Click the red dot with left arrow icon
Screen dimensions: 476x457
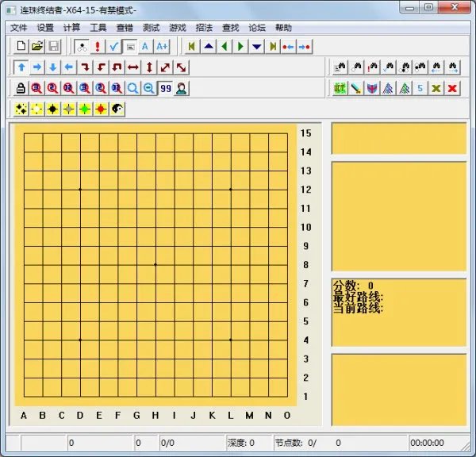pyautogui.click(x=288, y=47)
